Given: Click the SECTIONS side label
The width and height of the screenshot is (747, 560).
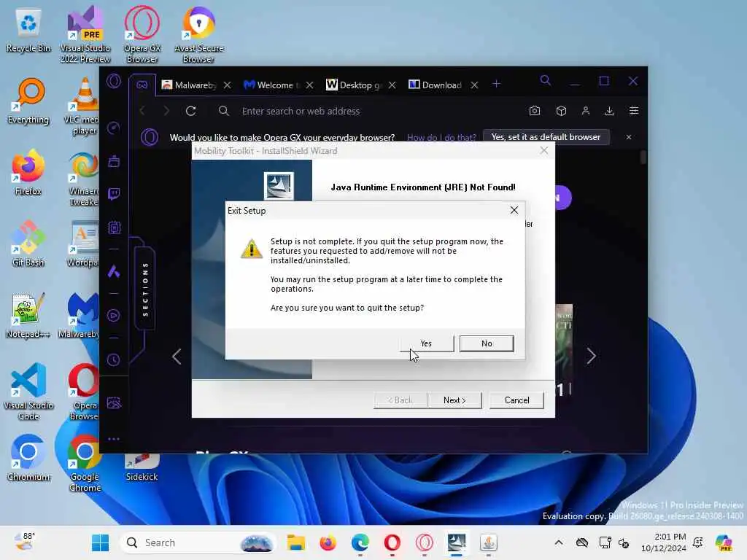Looking at the screenshot, I should coord(145,289).
